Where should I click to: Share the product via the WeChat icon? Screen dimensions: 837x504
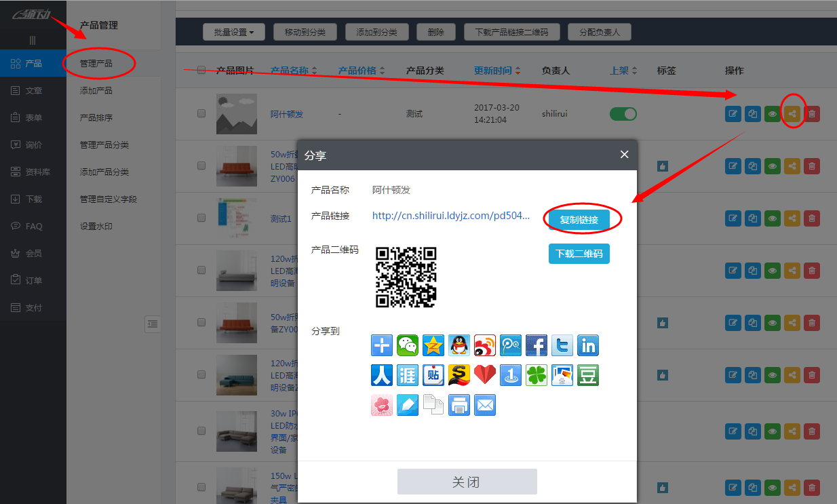408,345
